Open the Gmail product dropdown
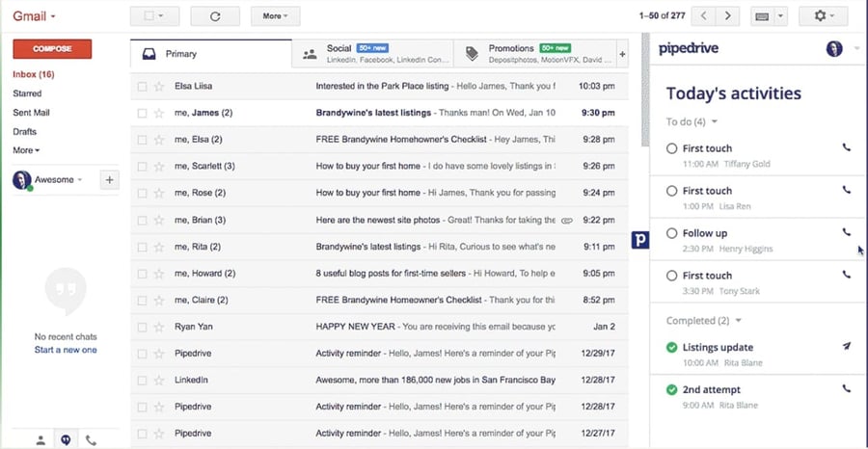868x449 pixels. 35,16
